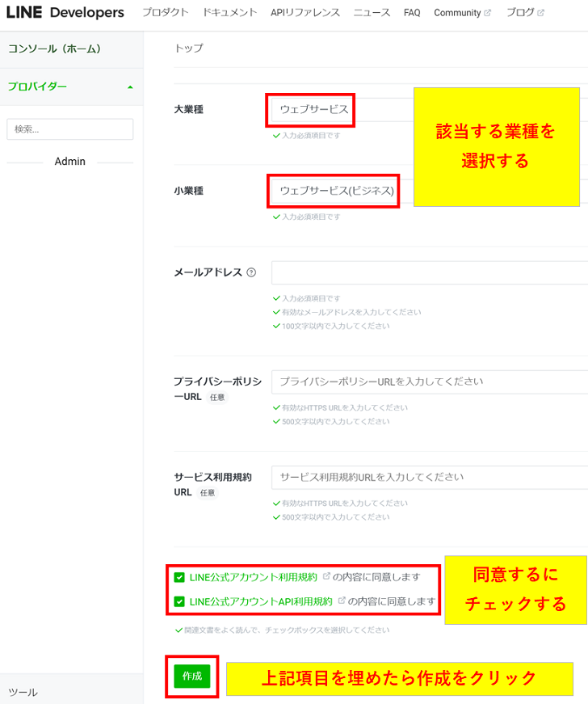The height and width of the screenshot is (704, 588).
Task: Open the ブログ external link
Action: pyautogui.click(x=525, y=13)
